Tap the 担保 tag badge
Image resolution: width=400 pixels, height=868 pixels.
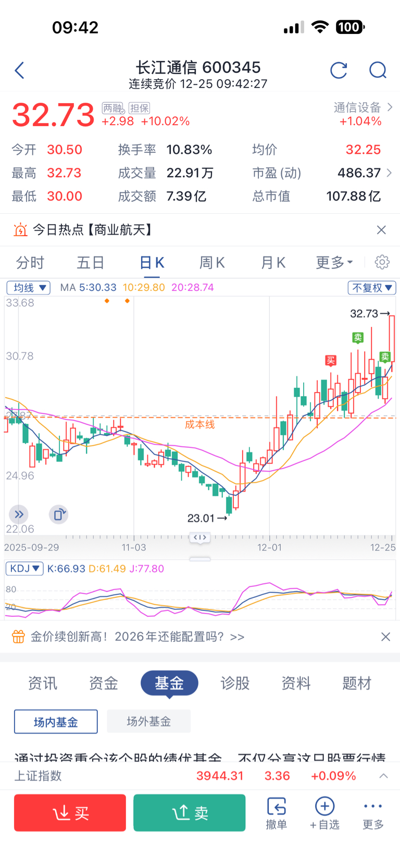(139, 108)
